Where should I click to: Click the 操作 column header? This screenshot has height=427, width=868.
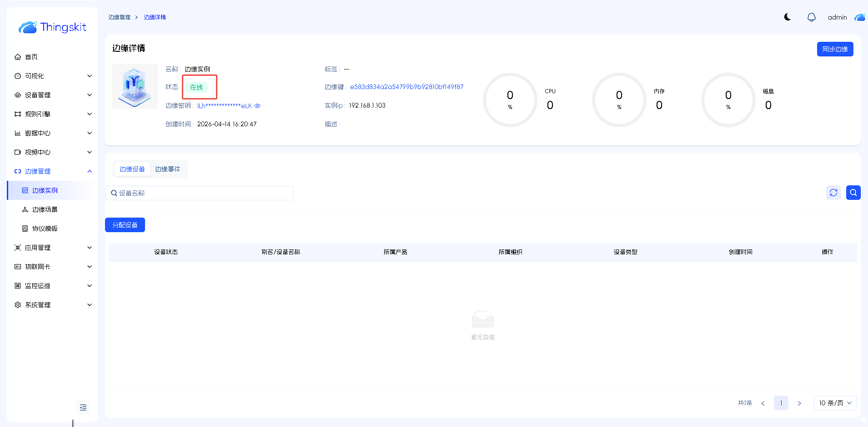click(x=828, y=252)
